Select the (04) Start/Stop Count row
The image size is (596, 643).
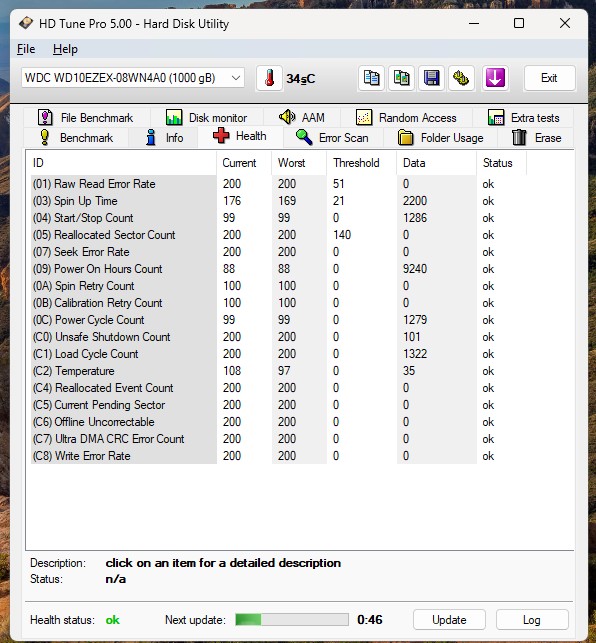tap(278, 218)
